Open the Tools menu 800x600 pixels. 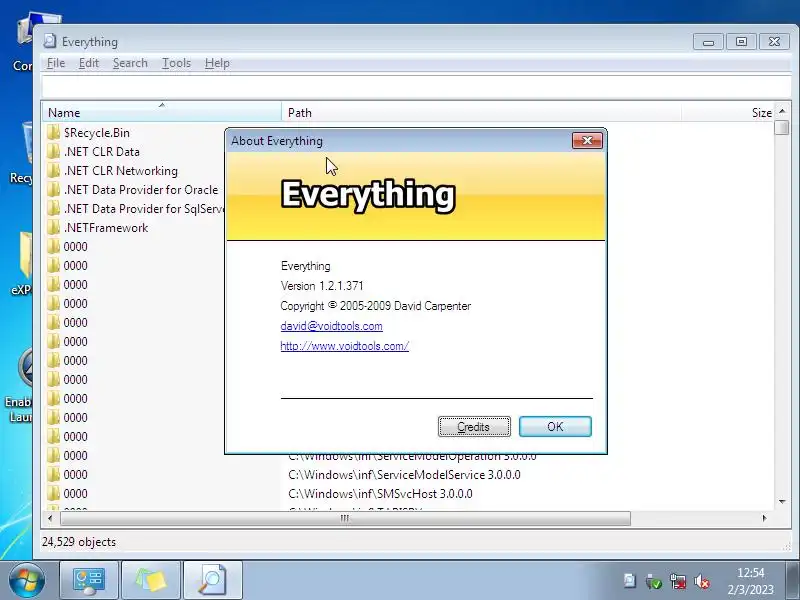click(x=177, y=63)
